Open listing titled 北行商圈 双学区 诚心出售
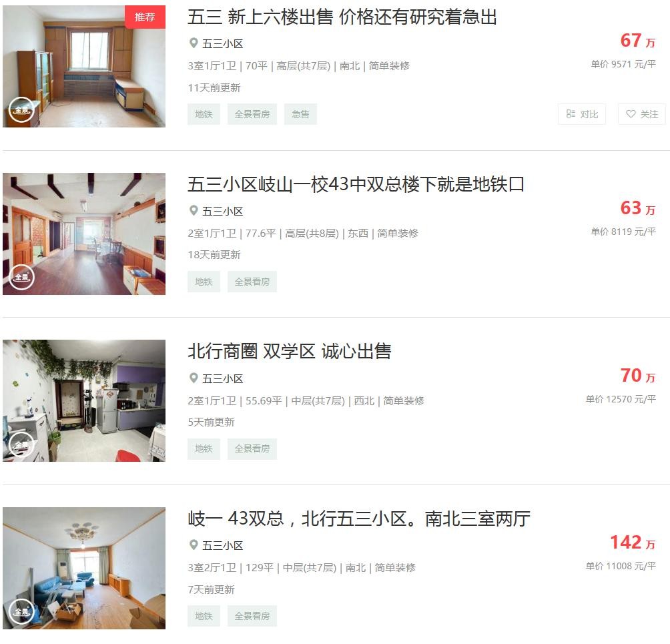 pos(289,351)
